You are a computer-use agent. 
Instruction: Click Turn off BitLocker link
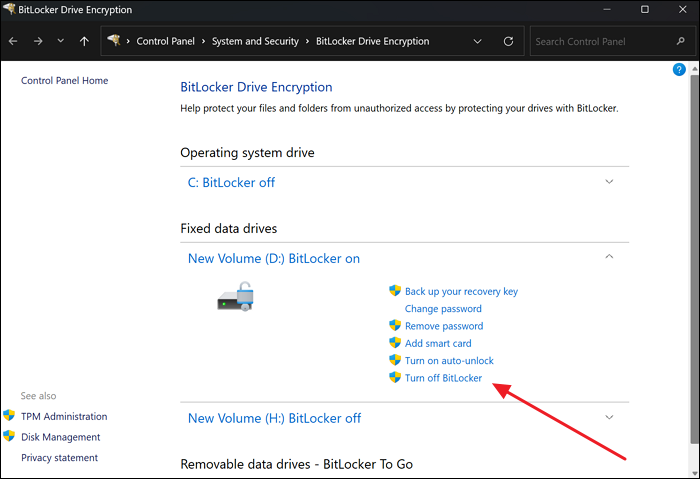tap(443, 378)
